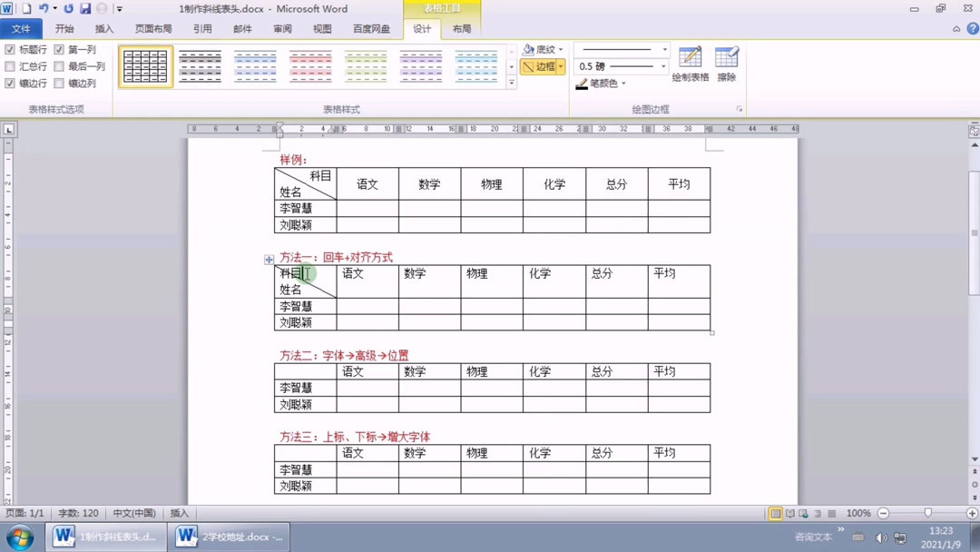Check the Banded Columns (镶边列) checkbox
This screenshot has width=980, height=552.
[x=59, y=83]
